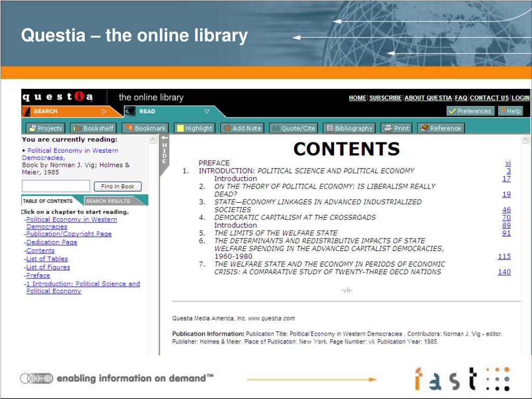This screenshot has width=532, height=399.
Task: Switch to the SEARCH tab
Action: (45, 111)
